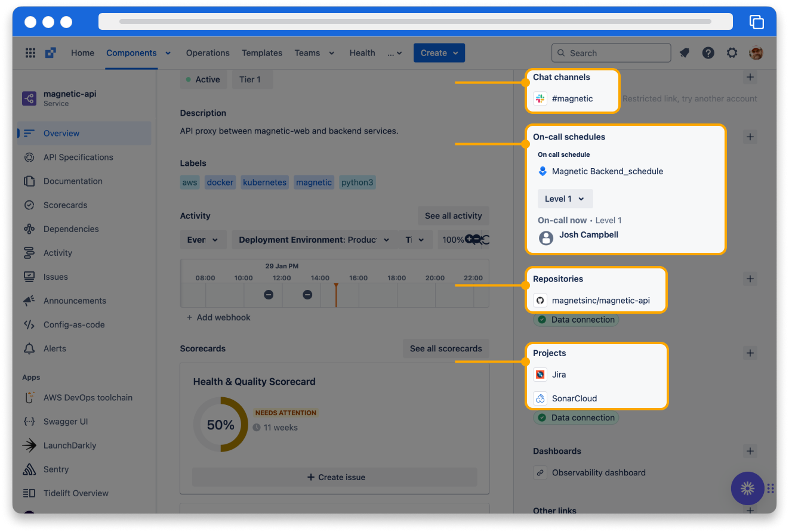Open the magnetsinc/magnetic-api repository link
Image resolution: width=789 pixels, height=532 pixels.
(x=600, y=301)
